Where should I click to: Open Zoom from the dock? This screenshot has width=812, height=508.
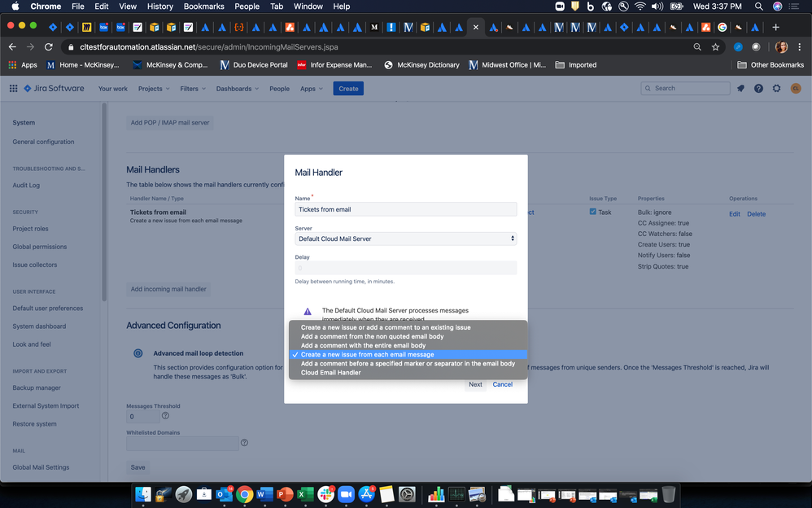[x=346, y=494]
